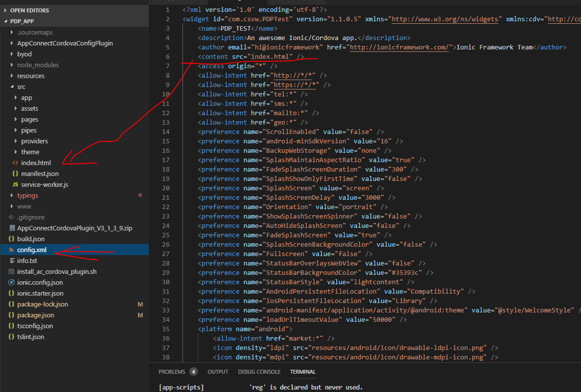The height and width of the screenshot is (392, 581).
Task: Expand the assets folder
Action: click(15, 109)
